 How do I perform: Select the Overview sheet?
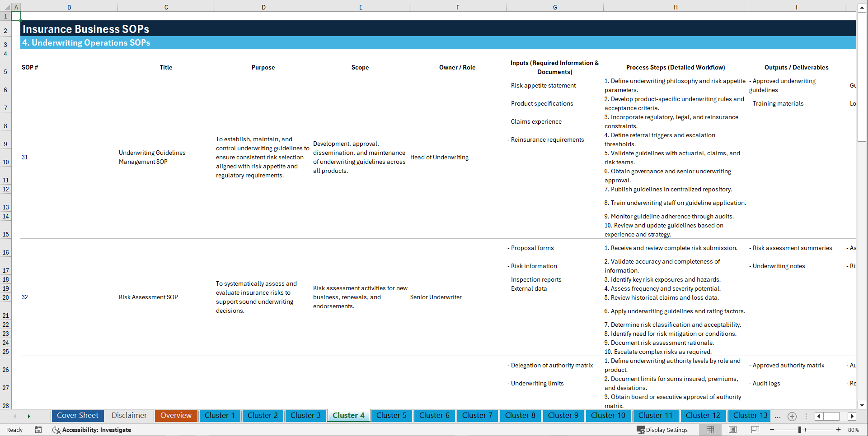176,415
